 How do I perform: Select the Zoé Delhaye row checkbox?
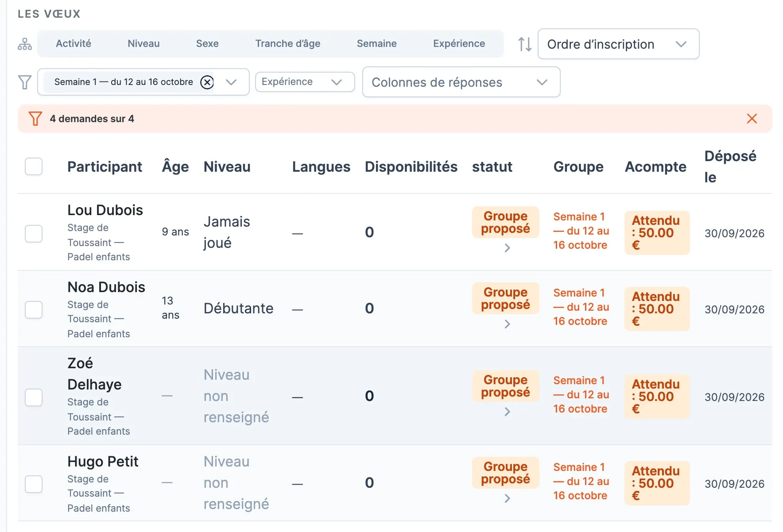(34, 397)
